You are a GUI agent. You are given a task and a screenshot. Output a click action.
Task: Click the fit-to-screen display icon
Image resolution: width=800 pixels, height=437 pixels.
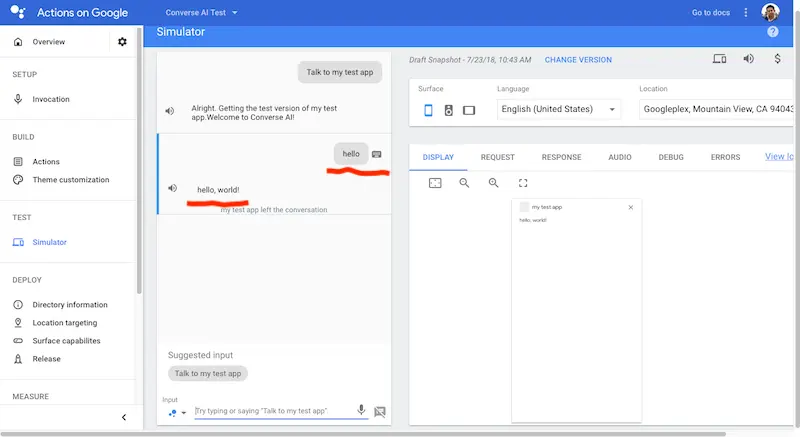pyautogui.click(x=435, y=183)
